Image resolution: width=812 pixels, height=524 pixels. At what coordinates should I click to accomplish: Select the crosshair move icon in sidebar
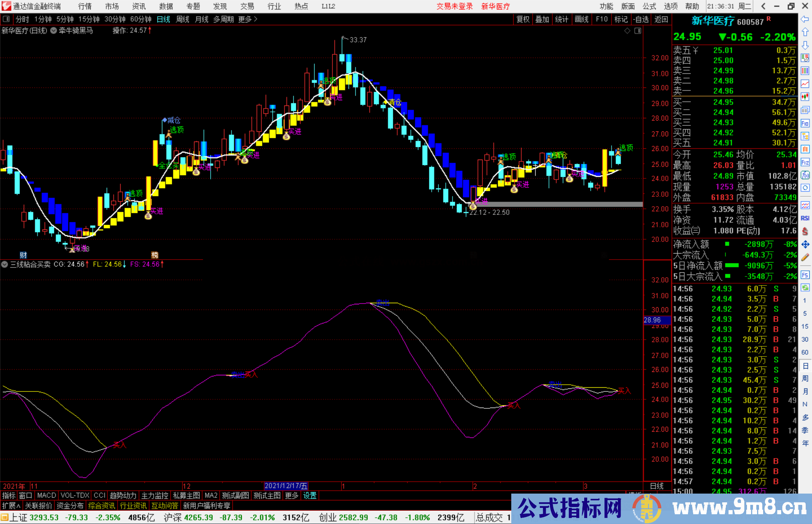click(x=805, y=243)
